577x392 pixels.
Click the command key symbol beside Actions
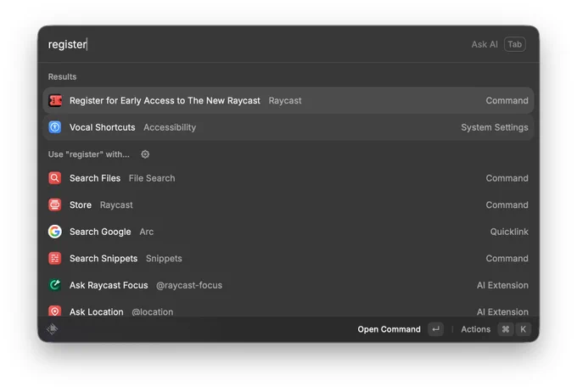[506, 329]
